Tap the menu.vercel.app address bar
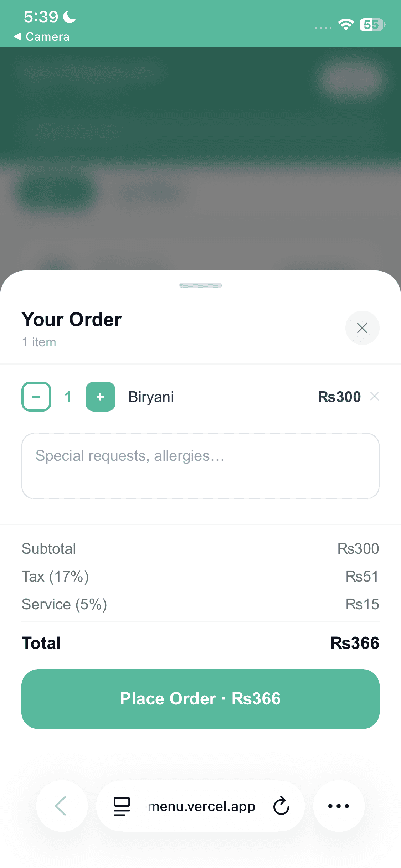 pos(201,806)
